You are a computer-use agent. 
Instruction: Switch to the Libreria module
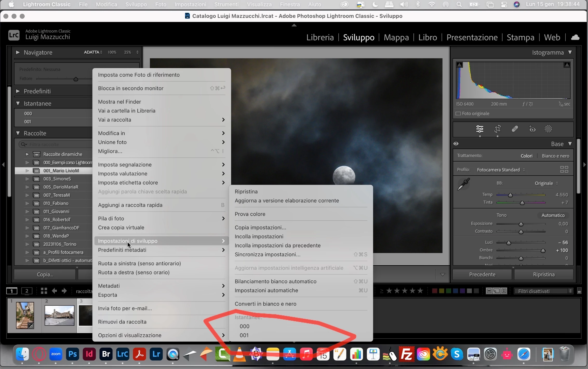[x=320, y=37]
